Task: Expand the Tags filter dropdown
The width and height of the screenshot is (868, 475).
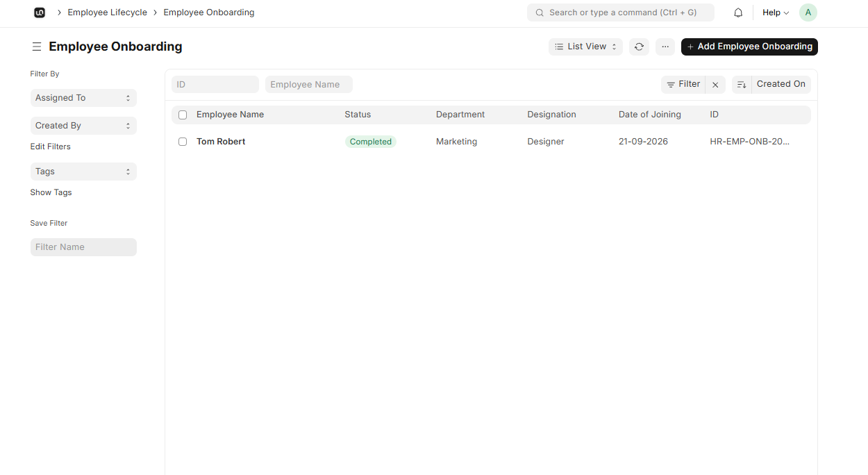Action: point(83,172)
